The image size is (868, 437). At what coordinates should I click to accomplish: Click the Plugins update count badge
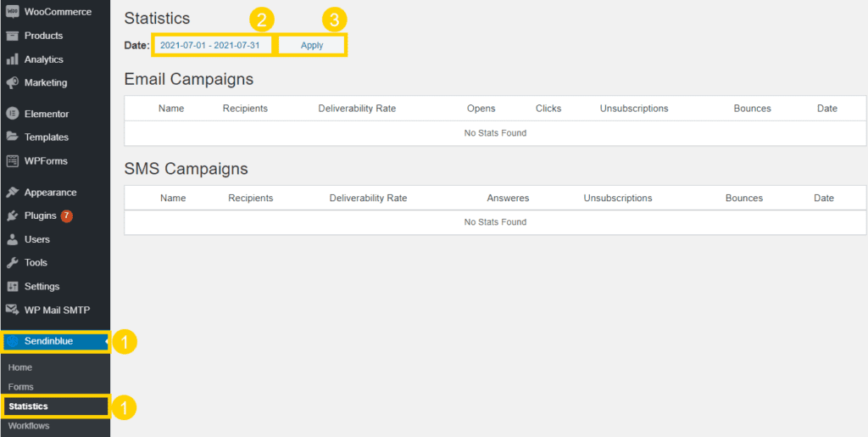(66, 216)
